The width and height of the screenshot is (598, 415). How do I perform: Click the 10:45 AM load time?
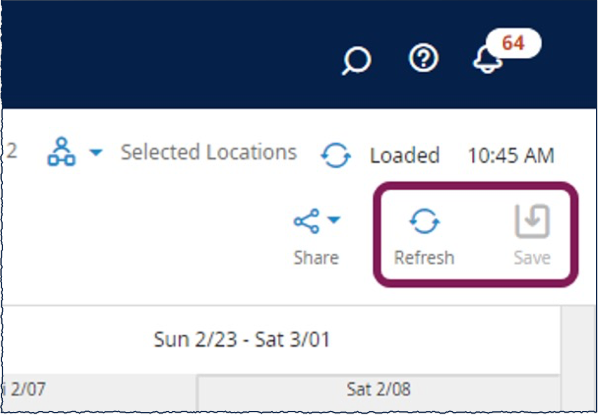511,155
